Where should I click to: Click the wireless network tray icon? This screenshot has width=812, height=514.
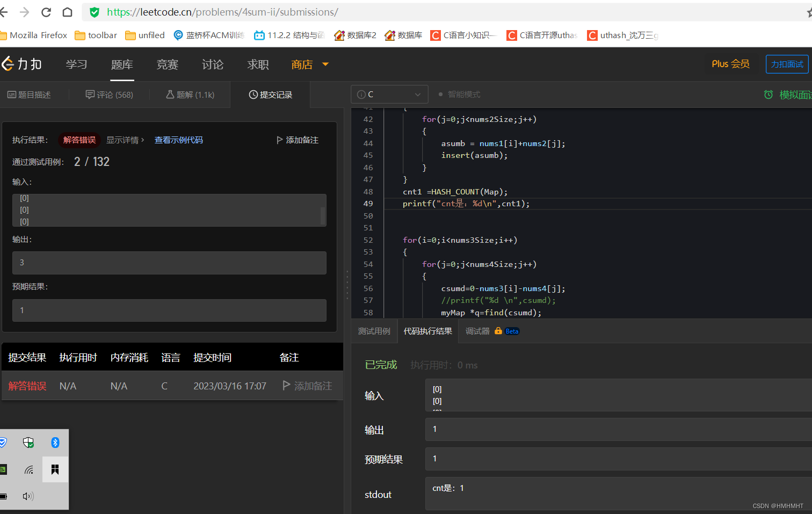point(28,470)
